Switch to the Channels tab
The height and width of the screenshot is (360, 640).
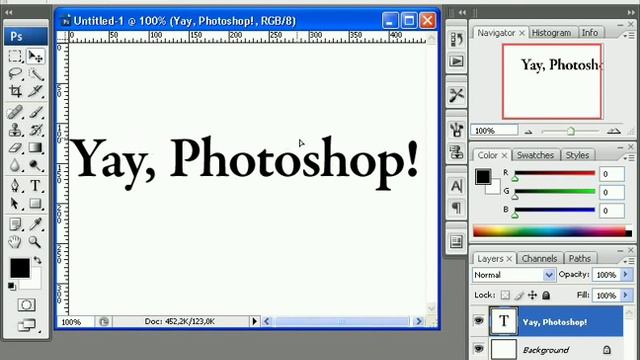tap(539, 258)
